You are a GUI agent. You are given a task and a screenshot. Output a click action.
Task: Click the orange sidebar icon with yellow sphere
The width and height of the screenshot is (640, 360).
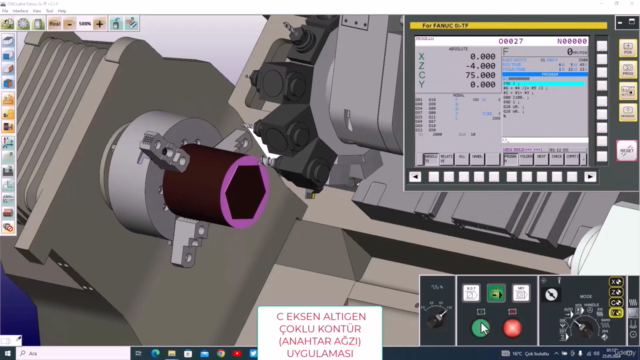(x=8, y=113)
